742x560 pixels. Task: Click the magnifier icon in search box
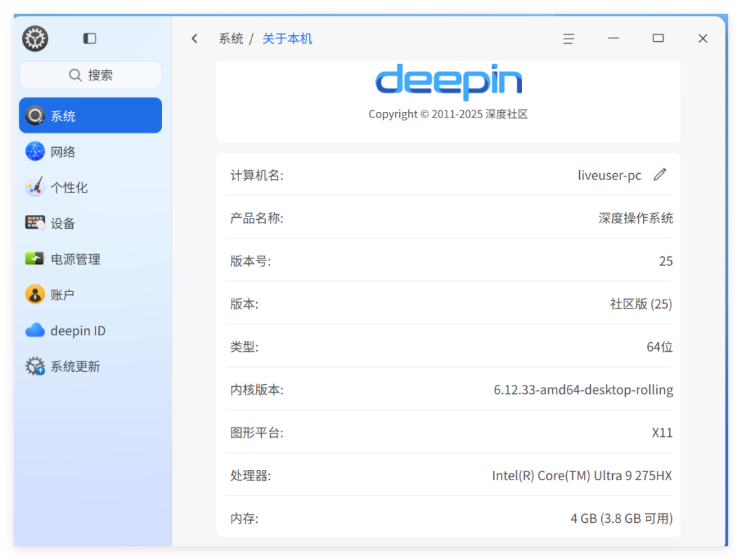[76, 75]
